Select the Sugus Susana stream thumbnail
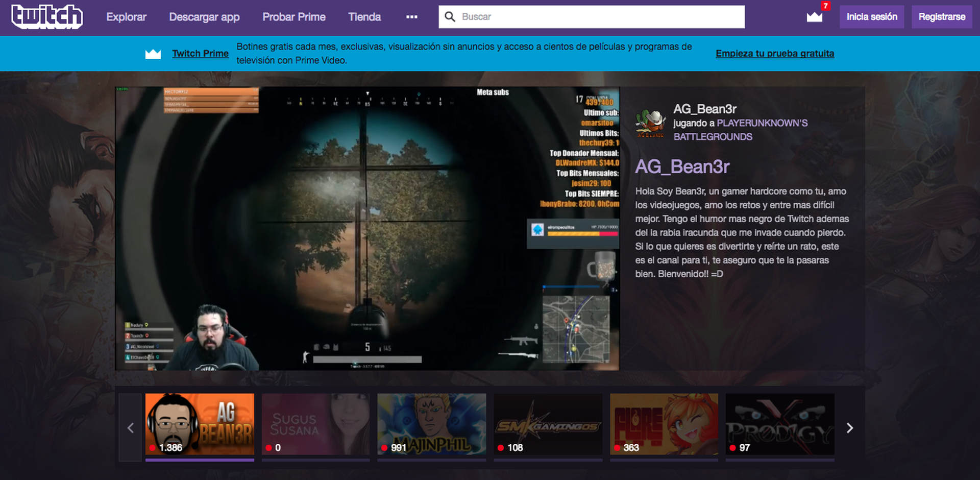The image size is (980, 480). (315, 424)
